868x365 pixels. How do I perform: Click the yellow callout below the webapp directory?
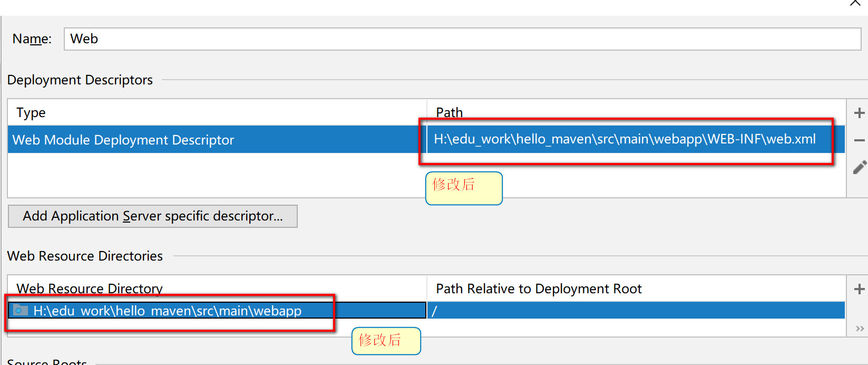[386, 341]
